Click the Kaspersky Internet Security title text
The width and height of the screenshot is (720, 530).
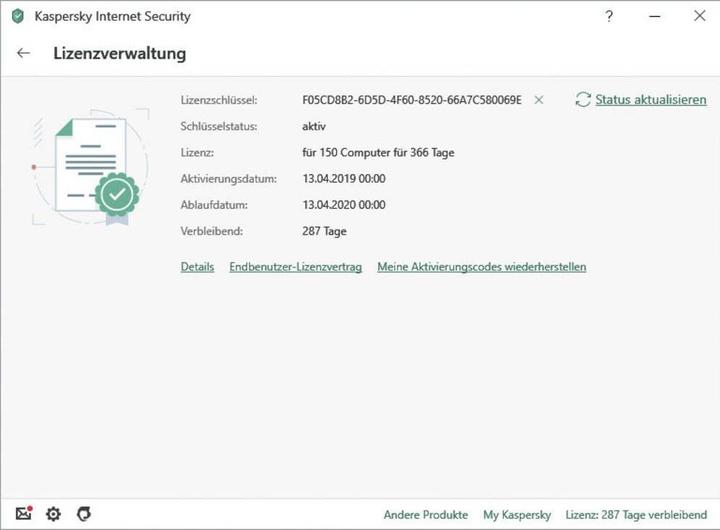pos(112,17)
